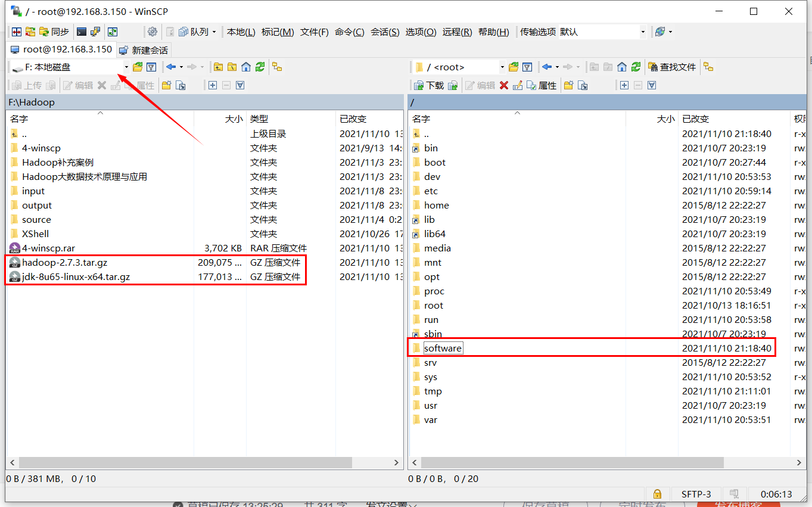Refresh the remote root directory listing
The image size is (812, 507).
tap(636, 67)
